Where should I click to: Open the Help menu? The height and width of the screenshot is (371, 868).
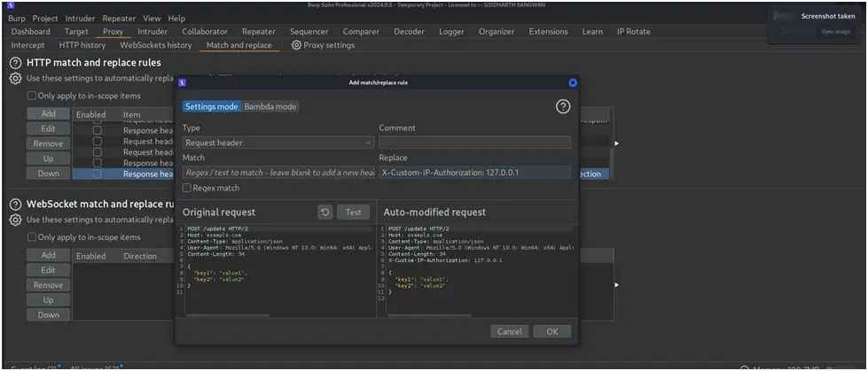click(x=176, y=19)
